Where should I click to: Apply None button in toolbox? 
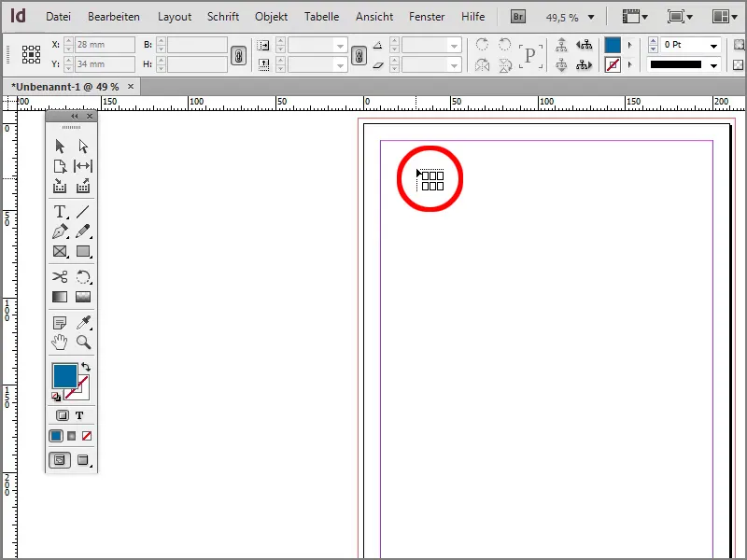coord(87,436)
